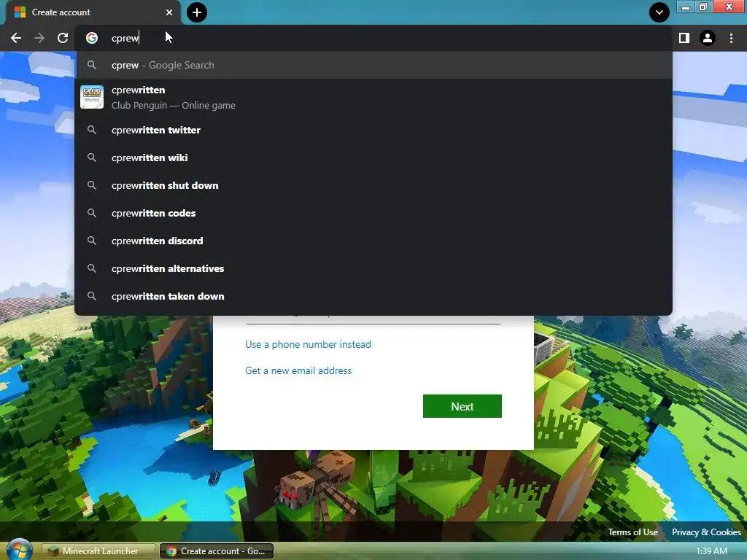The height and width of the screenshot is (560, 747).
Task: Click 'Use a phone number instead' link
Action: click(x=308, y=344)
